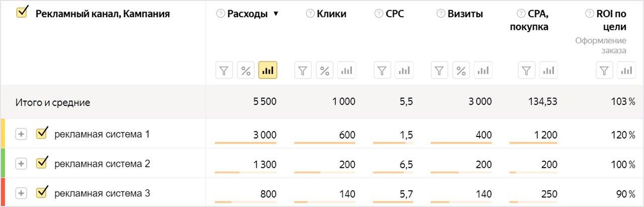Sort table by Клики column header
644x207 pixels.
click(332, 14)
